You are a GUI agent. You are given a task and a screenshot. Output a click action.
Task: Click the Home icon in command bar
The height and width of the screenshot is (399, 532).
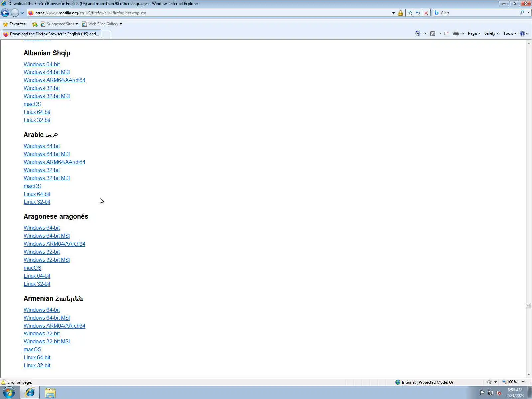tap(418, 33)
